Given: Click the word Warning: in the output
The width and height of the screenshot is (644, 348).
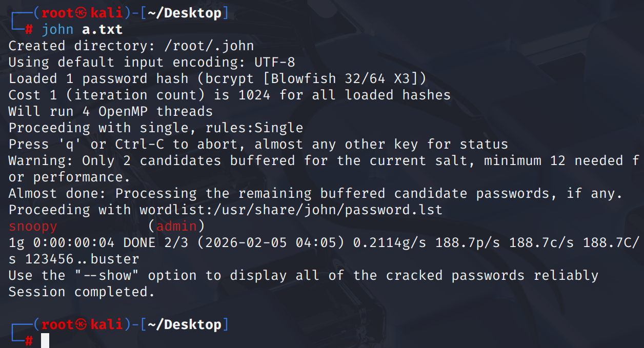Looking at the screenshot, I should click(x=41, y=161).
